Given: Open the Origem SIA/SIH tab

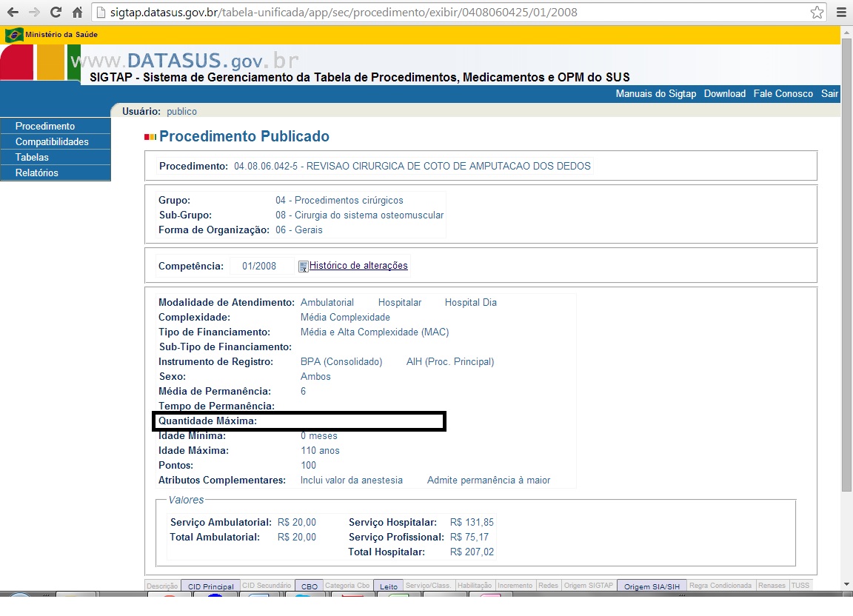Looking at the screenshot, I should tap(652, 586).
